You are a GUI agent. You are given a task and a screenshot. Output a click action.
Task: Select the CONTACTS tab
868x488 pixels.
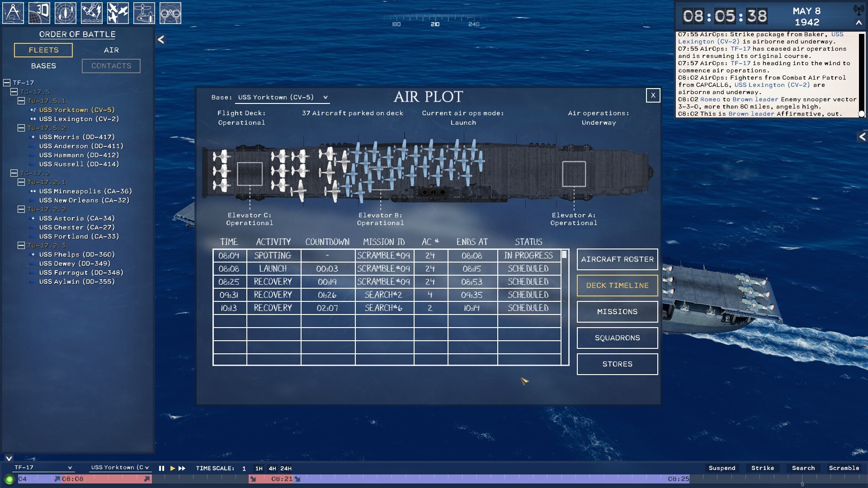coord(111,66)
